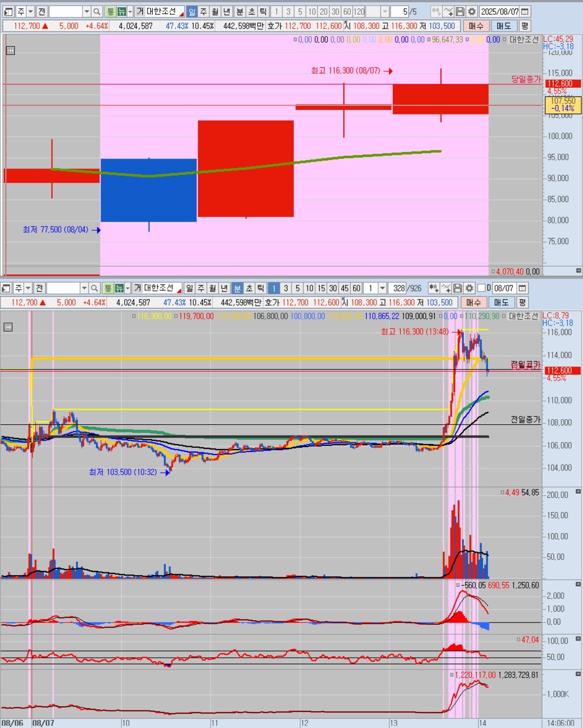Select the 분 (minute) period in the bottom chart

(237, 288)
